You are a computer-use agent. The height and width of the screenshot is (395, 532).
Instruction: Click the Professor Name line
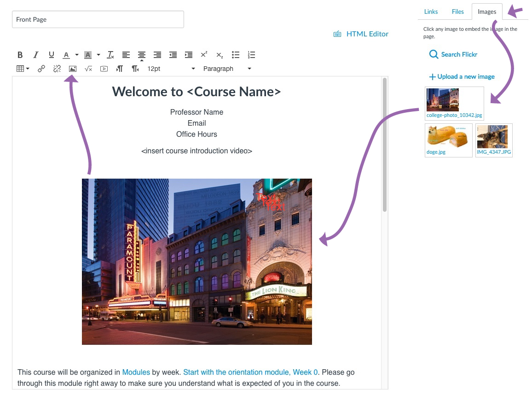tap(197, 112)
